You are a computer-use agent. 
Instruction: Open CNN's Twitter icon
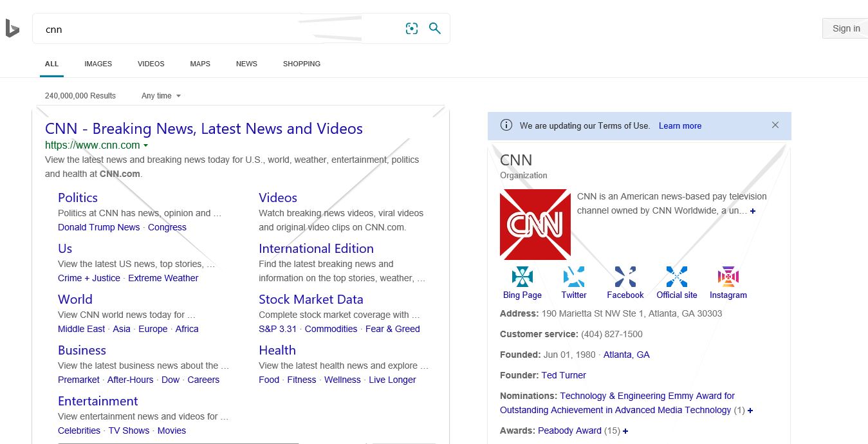coord(574,277)
